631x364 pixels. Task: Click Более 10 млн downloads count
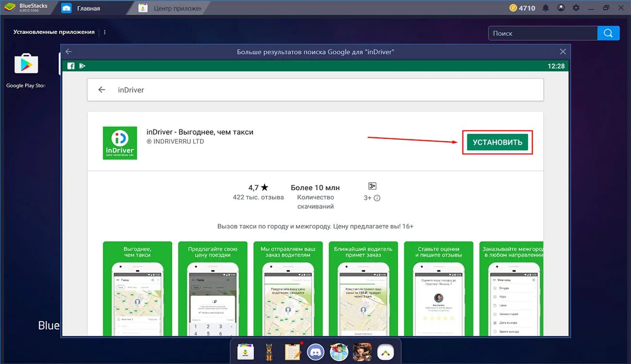point(315,188)
